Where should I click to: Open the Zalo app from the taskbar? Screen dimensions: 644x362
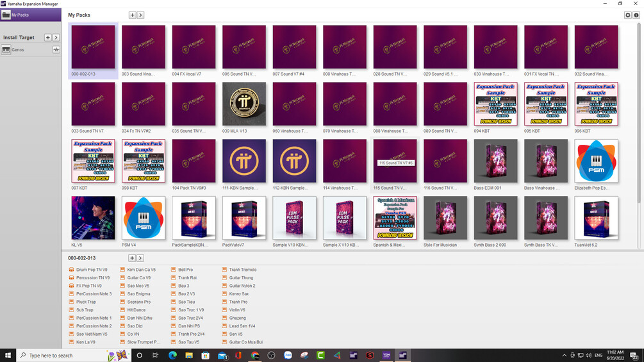tap(288, 356)
